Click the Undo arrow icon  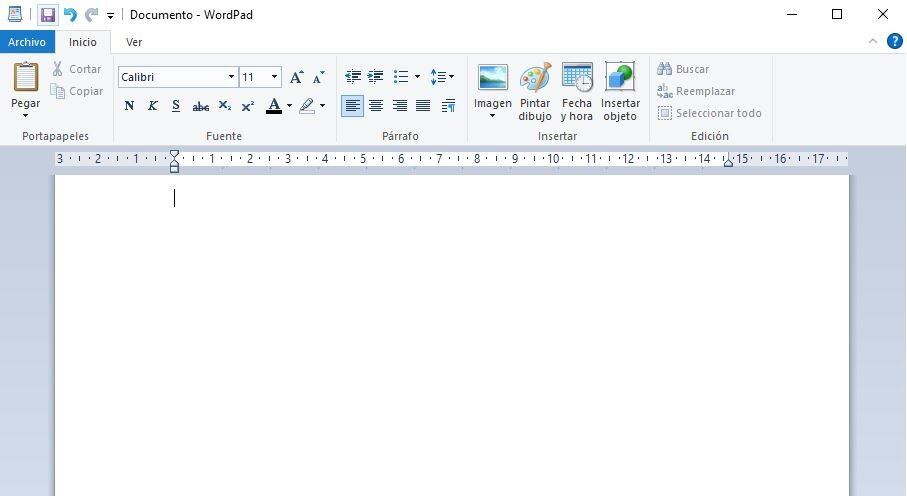[x=70, y=15]
